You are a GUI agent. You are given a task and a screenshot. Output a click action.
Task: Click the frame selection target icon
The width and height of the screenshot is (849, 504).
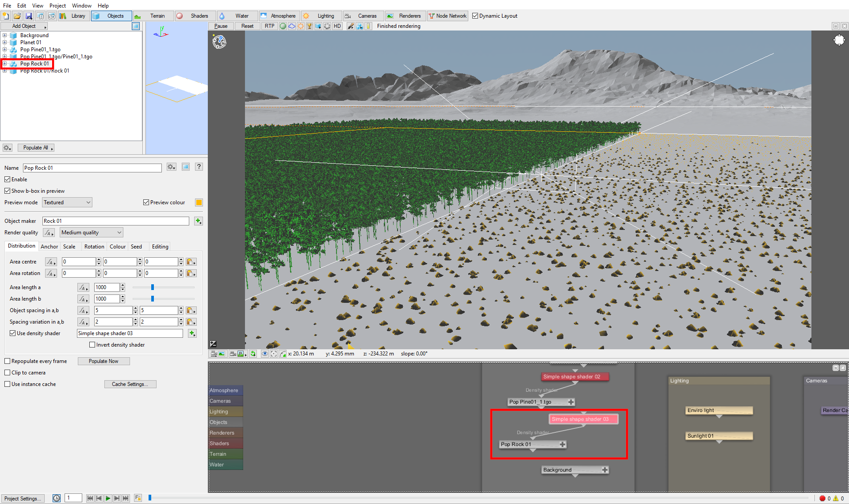coord(274,354)
